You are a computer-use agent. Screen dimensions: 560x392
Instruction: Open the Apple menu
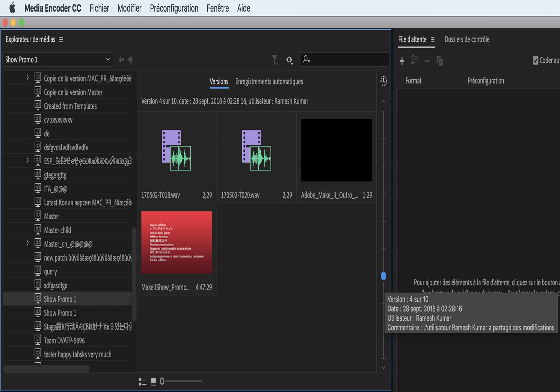point(12,8)
